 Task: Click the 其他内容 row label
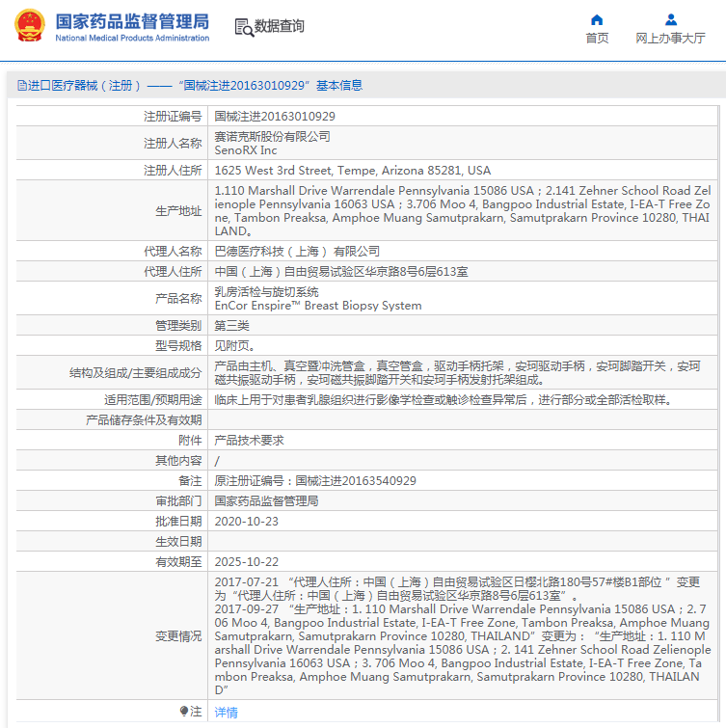(x=178, y=461)
